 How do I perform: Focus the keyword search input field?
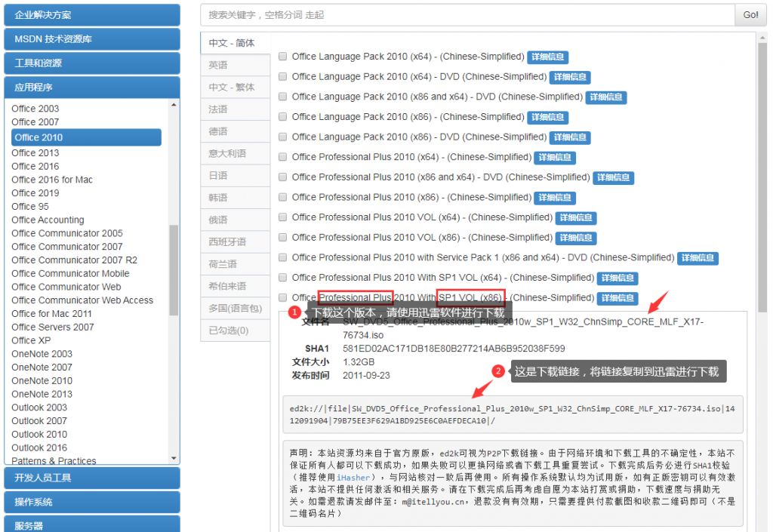[467, 15]
